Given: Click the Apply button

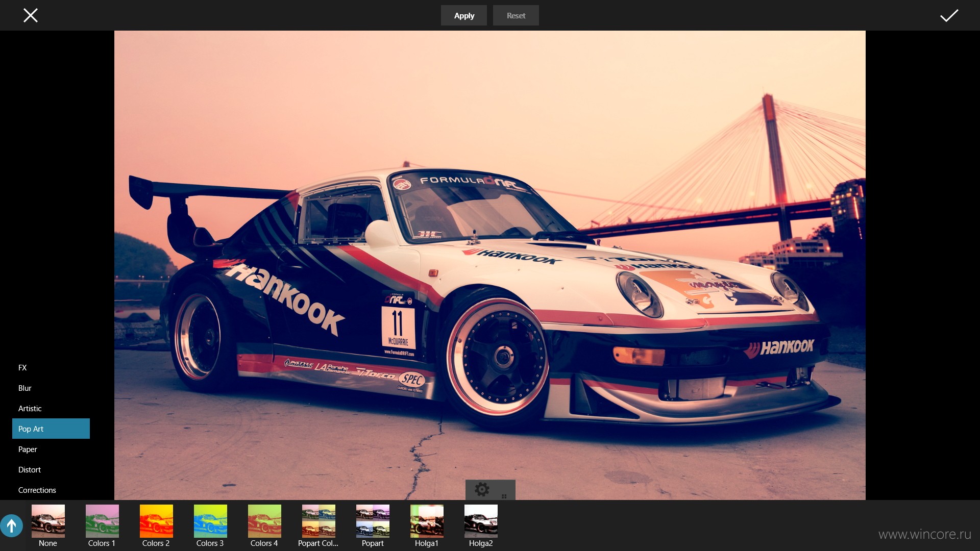Looking at the screenshot, I should point(464,15).
